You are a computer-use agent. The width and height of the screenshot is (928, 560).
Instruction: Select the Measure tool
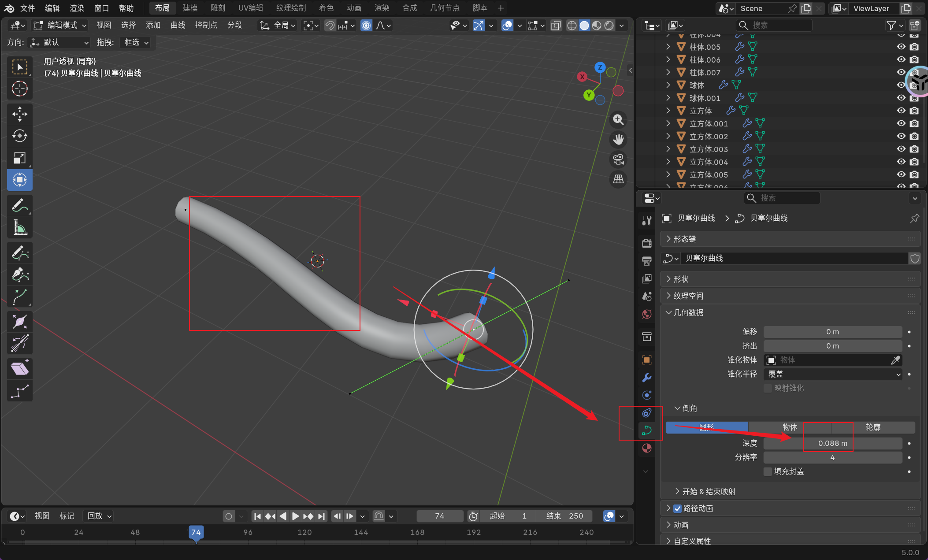pos(19,228)
